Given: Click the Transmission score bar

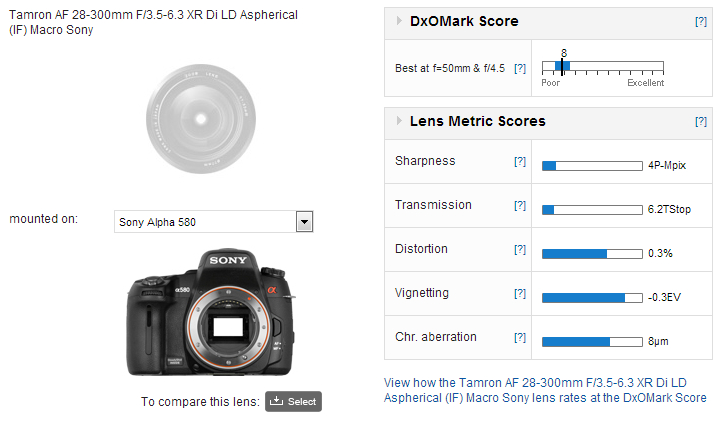Looking at the screenshot, I should [x=592, y=210].
